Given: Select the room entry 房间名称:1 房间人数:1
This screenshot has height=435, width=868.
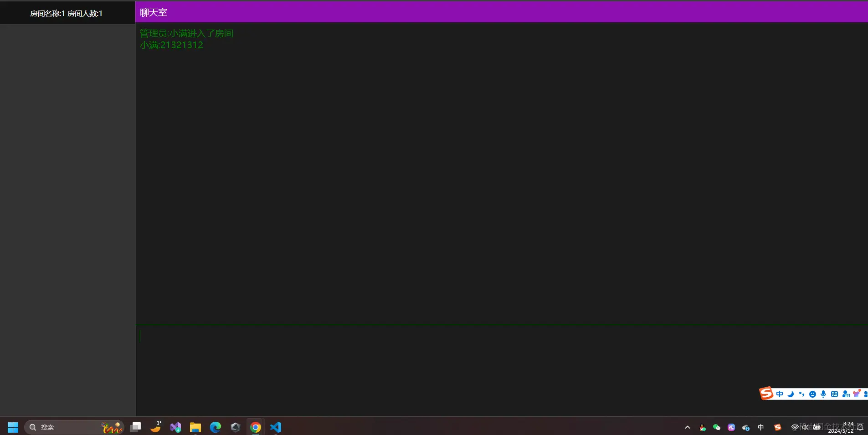Looking at the screenshot, I should click(x=67, y=14).
